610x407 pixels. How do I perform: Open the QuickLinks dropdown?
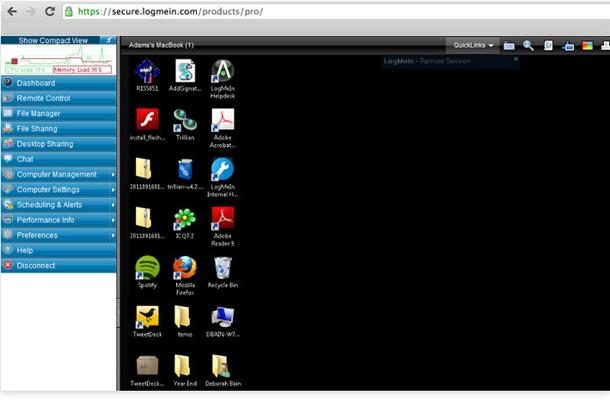(x=473, y=45)
